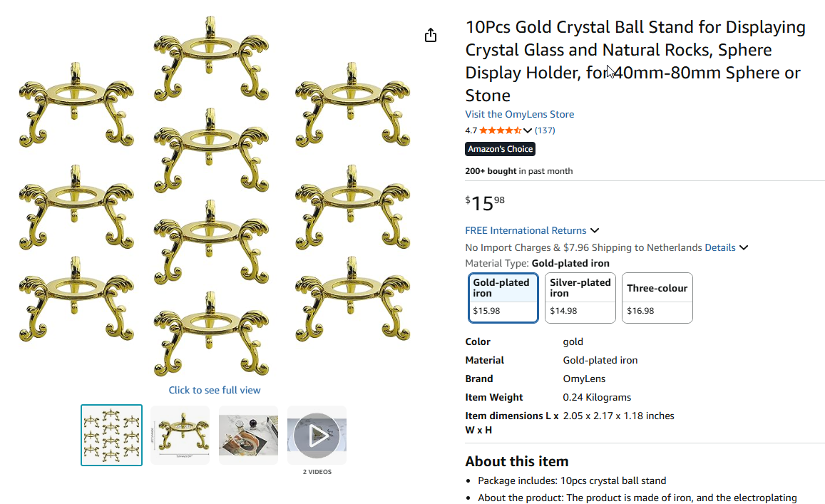Click the FREE International Returns link
This screenshot has width=825, height=504.
[526, 230]
